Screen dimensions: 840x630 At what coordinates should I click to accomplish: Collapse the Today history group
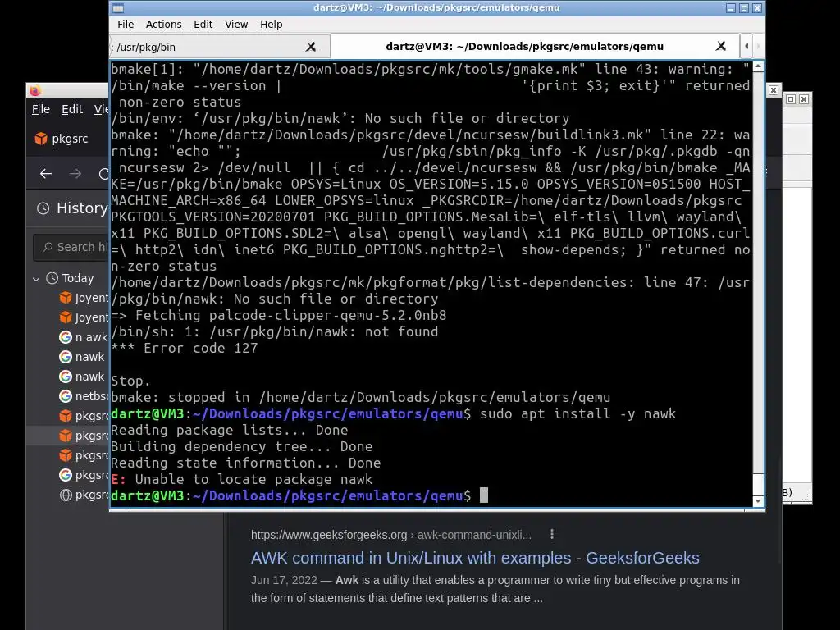click(x=36, y=279)
